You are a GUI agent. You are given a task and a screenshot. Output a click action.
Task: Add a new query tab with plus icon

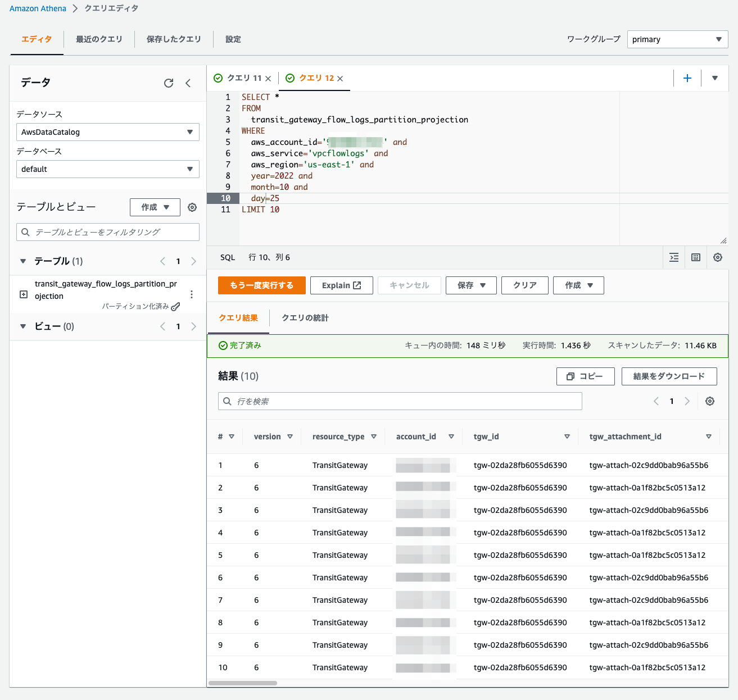(x=687, y=78)
